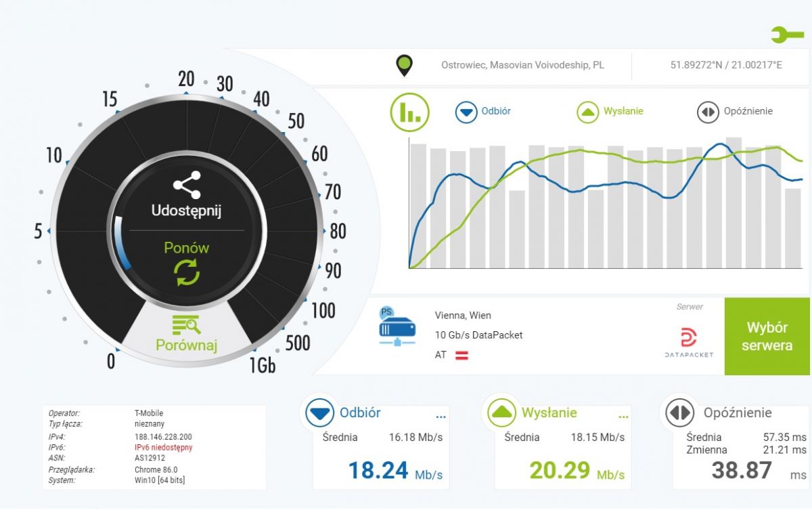Expand Wysłanie panel via green three-dots
This screenshot has height=510, width=812.
tap(623, 416)
